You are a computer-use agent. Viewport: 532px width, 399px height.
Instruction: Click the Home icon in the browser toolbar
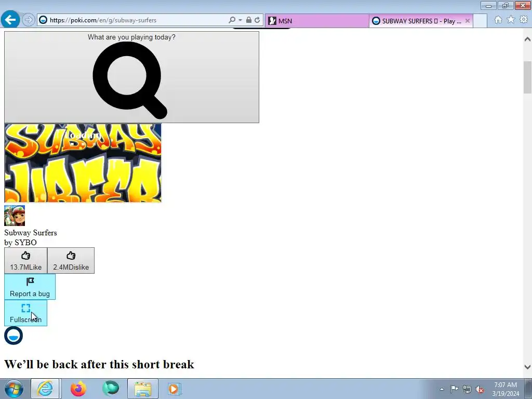pyautogui.click(x=498, y=20)
